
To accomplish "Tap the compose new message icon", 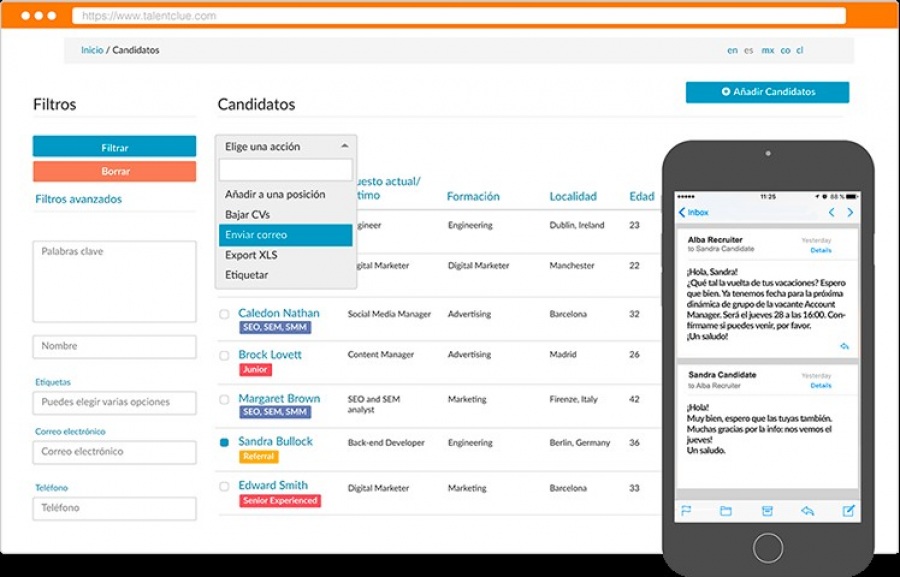I will click(x=848, y=510).
